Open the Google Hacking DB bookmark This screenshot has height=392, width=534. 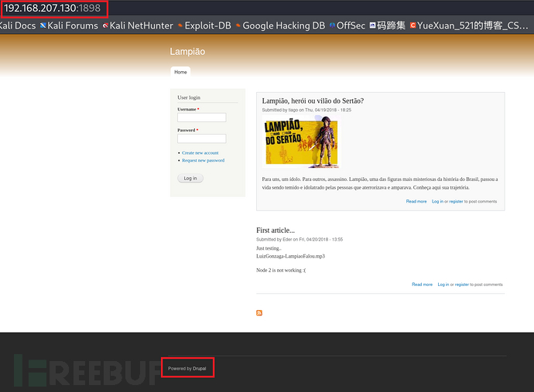[283, 26]
